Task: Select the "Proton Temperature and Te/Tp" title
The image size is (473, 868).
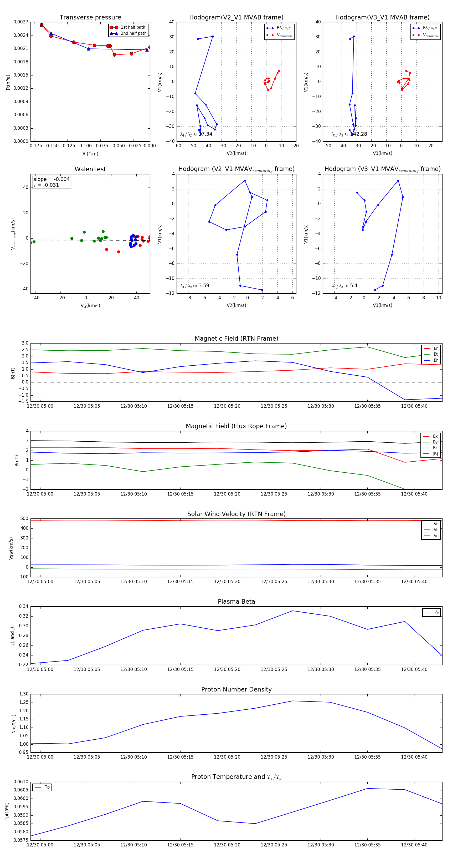Action: (x=236, y=777)
